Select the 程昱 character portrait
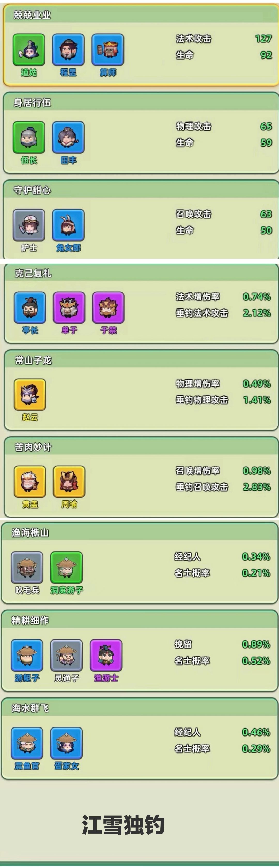The height and width of the screenshot is (868, 279). 68,50
